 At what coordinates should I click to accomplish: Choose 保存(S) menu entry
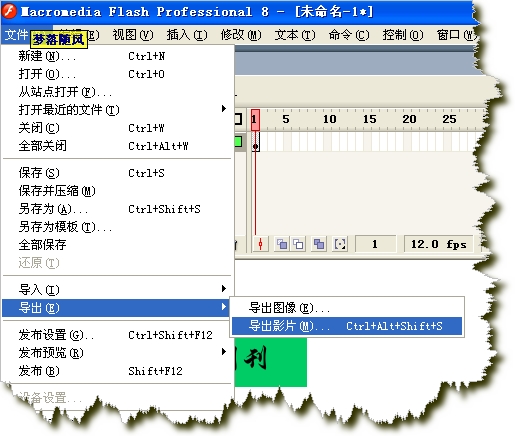click(x=117, y=173)
